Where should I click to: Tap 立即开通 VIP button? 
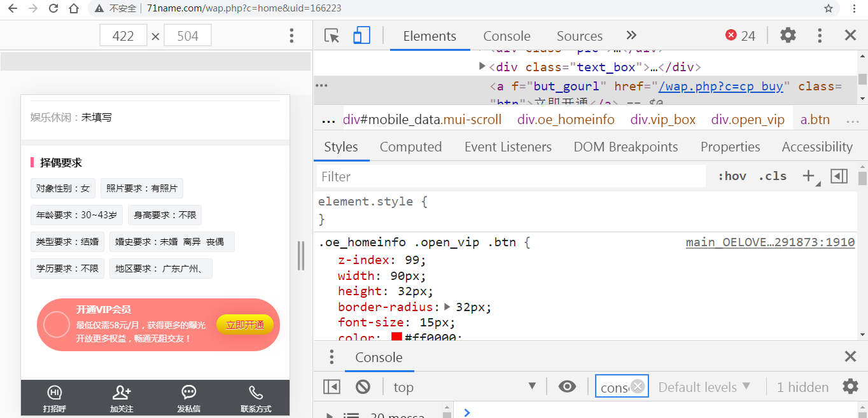[245, 324]
